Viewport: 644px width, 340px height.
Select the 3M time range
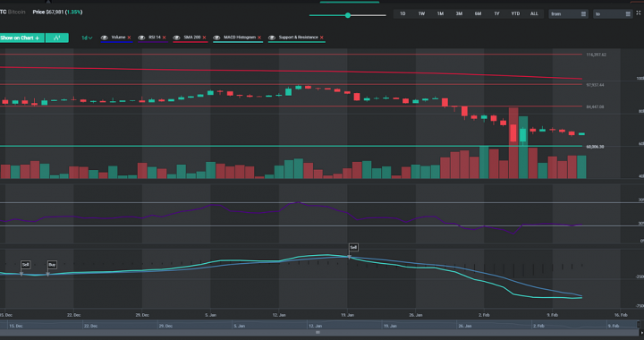coord(459,14)
